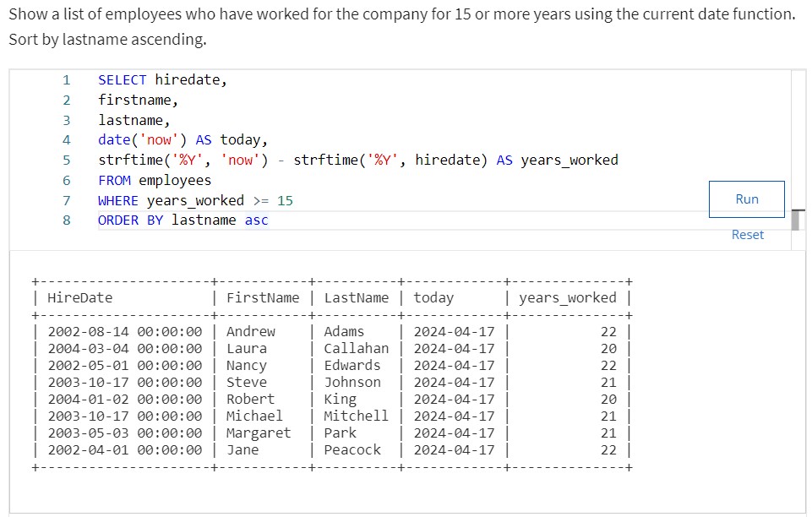The height and width of the screenshot is (517, 812).
Task: Select line number 1 in the gutter
Action: point(66,79)
